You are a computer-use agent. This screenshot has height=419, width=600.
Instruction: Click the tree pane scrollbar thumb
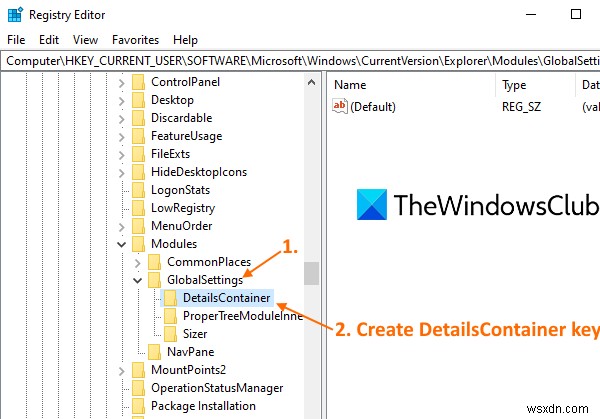311,273
